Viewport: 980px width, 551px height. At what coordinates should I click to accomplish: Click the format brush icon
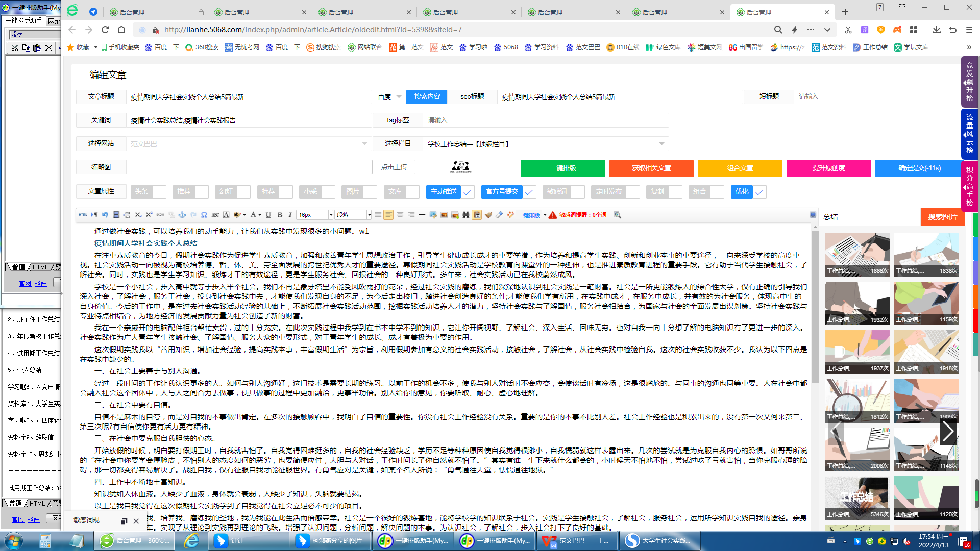click(x=488, y=215)
